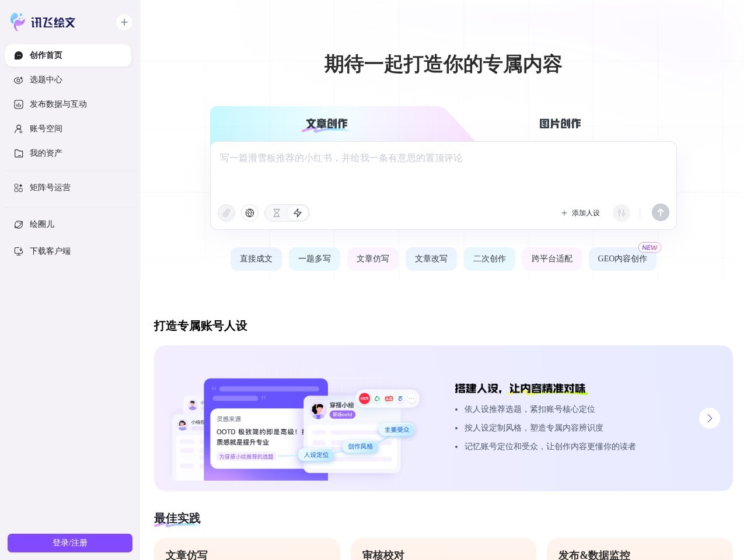Switch to the 图片创作 tab

(x=560, y=124)
